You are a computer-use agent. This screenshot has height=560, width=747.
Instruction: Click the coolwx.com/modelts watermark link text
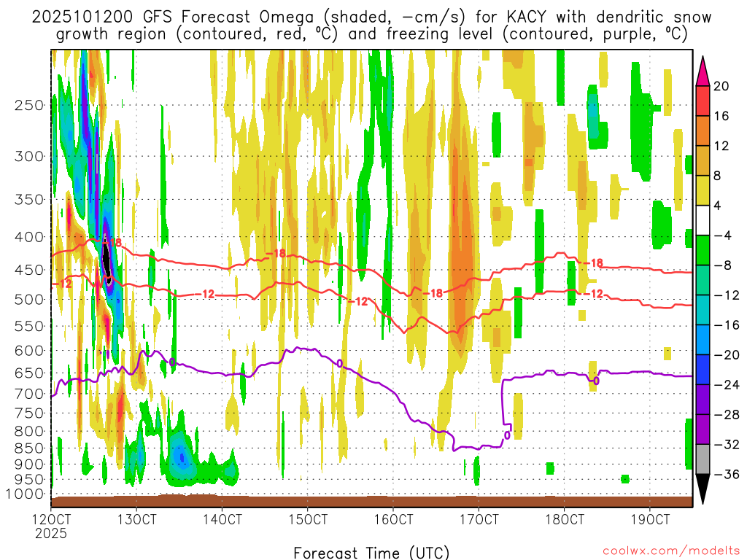click(671, 551)
